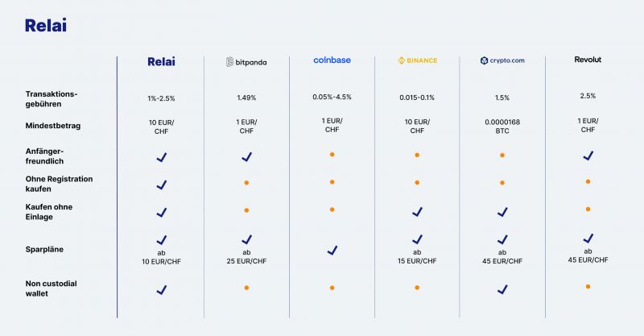Select the Binance logo
Image resolution: width=644 pixels, height=336 pixels.
417,60
